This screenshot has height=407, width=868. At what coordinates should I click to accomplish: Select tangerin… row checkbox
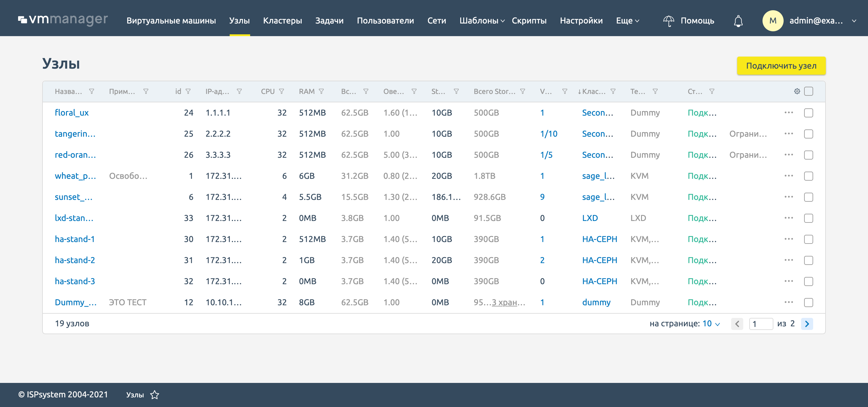808,134
